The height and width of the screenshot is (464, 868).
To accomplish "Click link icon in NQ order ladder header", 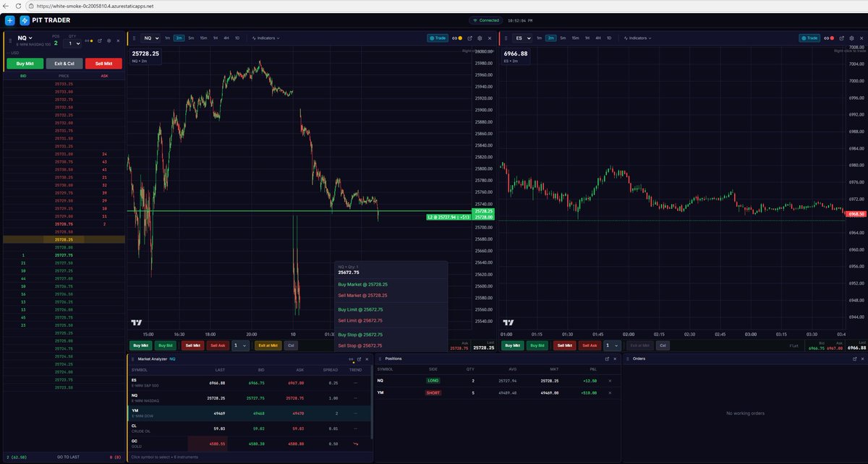I will (x=86, y=40).
